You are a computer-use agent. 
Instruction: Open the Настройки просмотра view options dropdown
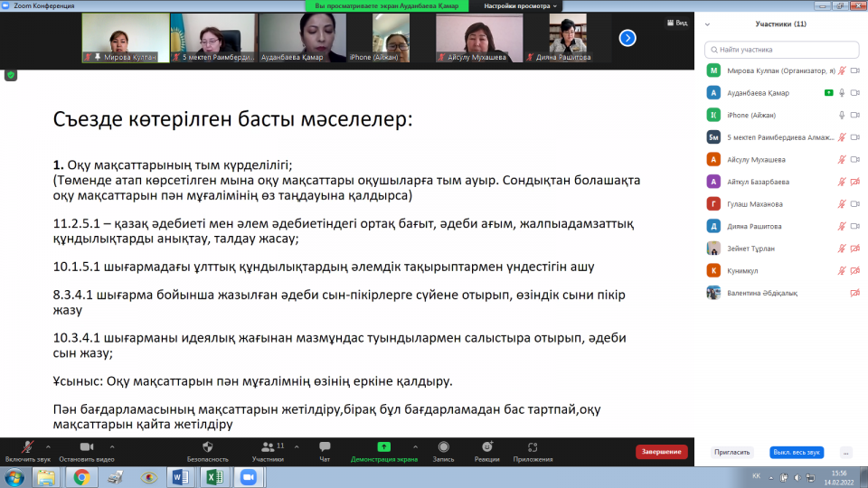521,5
